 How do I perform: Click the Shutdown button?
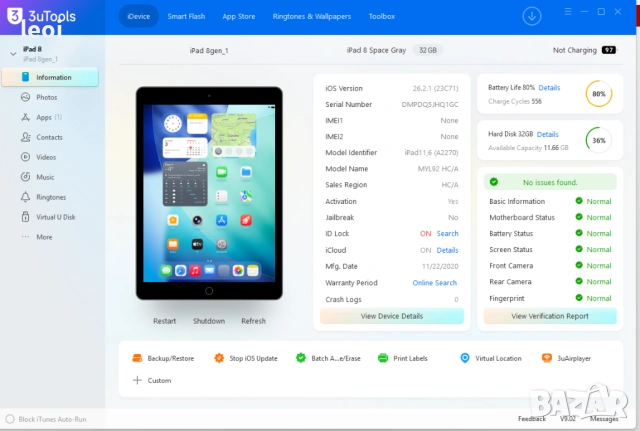tap(209, 321)
